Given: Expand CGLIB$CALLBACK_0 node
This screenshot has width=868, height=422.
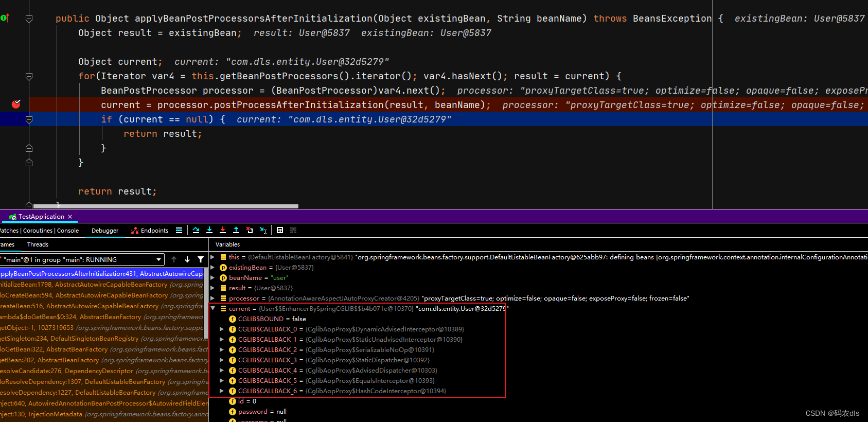Looking at the screenshot, I should pyautogui.click(x=222, y=329).
